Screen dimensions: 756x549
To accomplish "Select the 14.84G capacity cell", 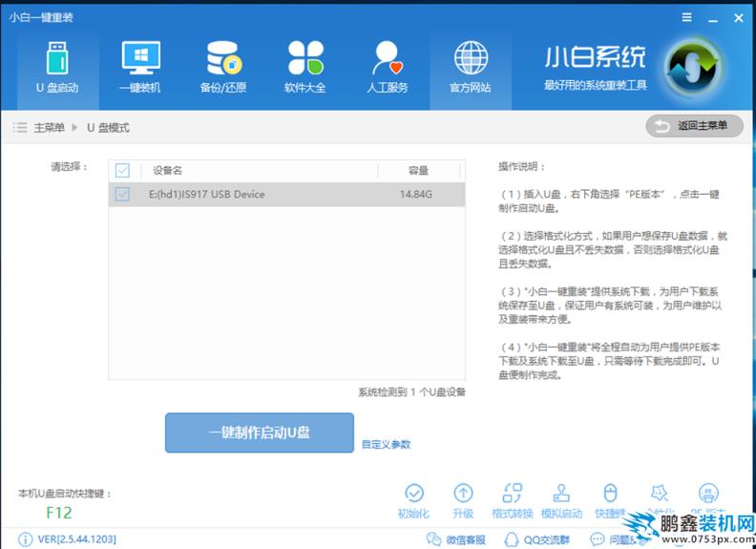I will click(x=415, y=195).
